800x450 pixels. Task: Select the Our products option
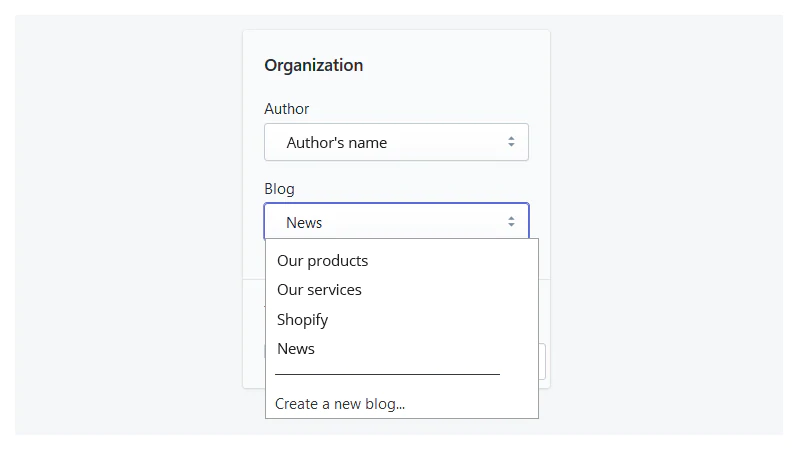point(322,261)
